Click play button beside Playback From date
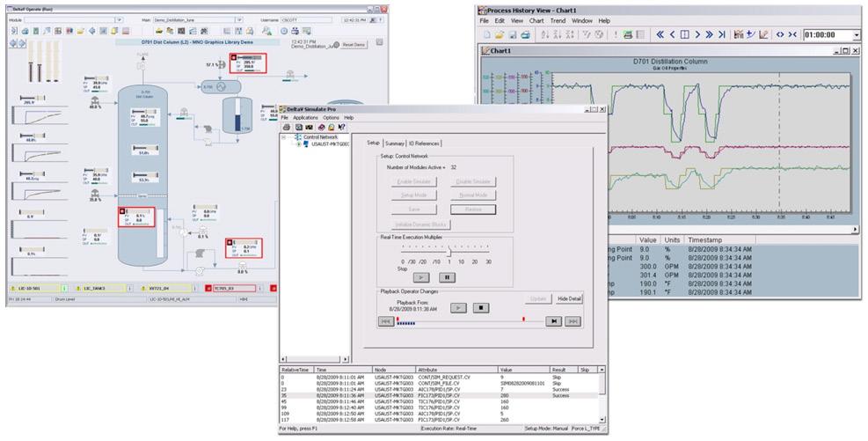This screenshot has width=868, height=441. tap(458, 307)
